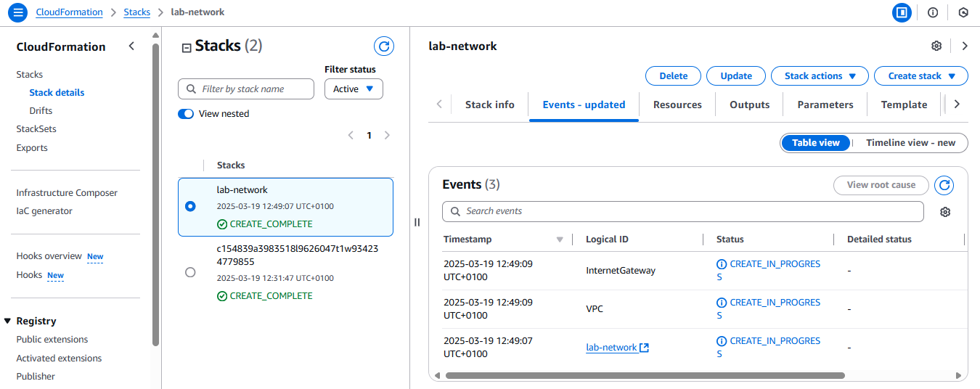Refresh the Stacks list
This screenshot has height=389, width=980.
click(384, 46)
